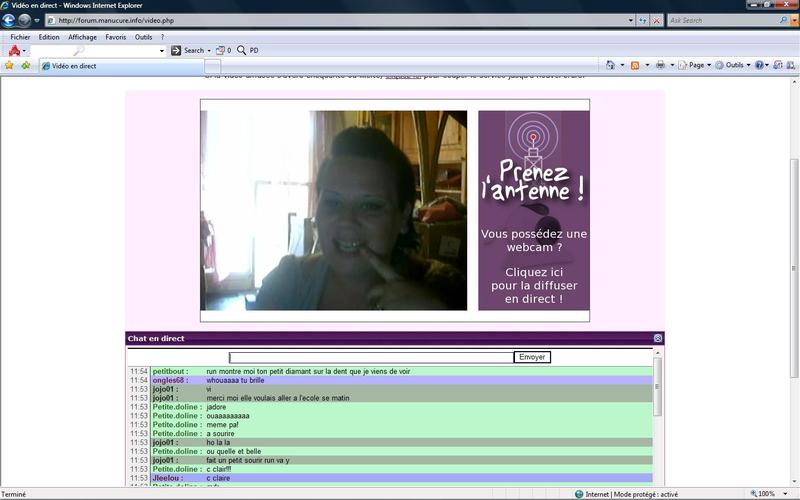Collapse the Chat en direct panel icon

pos(658,338)
